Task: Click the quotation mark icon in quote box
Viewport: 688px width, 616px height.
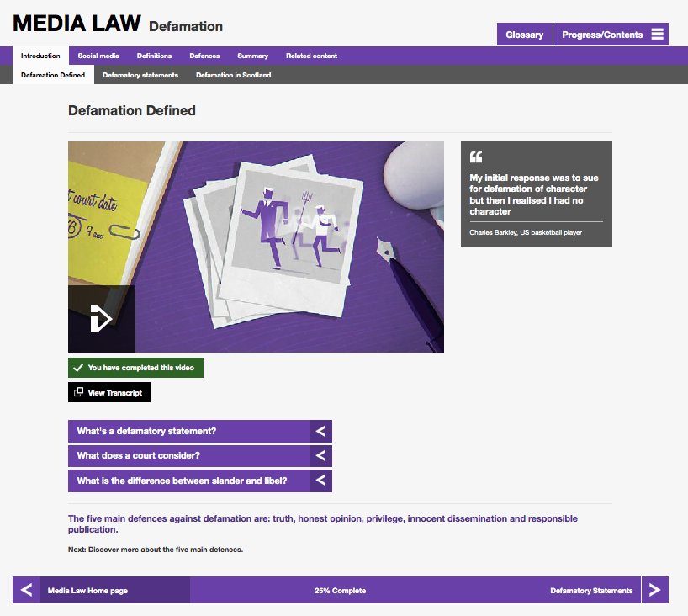Action: (x=476, y=157)
